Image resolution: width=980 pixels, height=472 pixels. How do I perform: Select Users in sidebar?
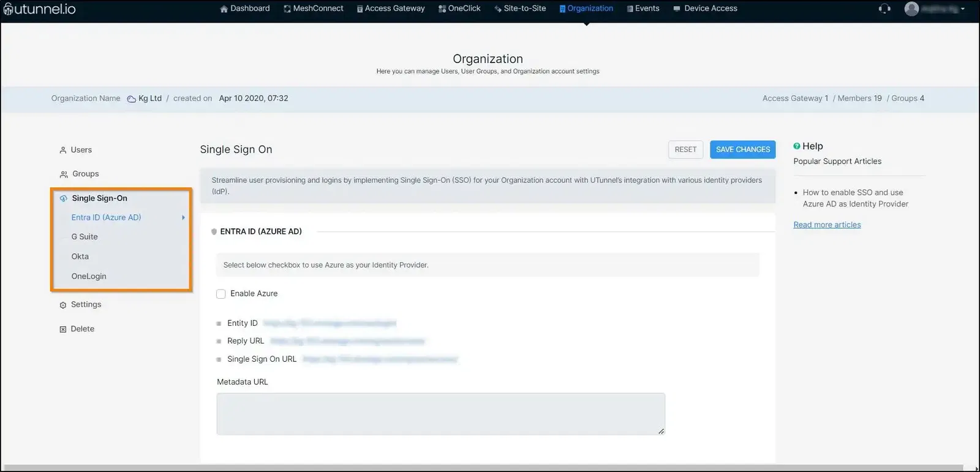click(x=81, y=150)
